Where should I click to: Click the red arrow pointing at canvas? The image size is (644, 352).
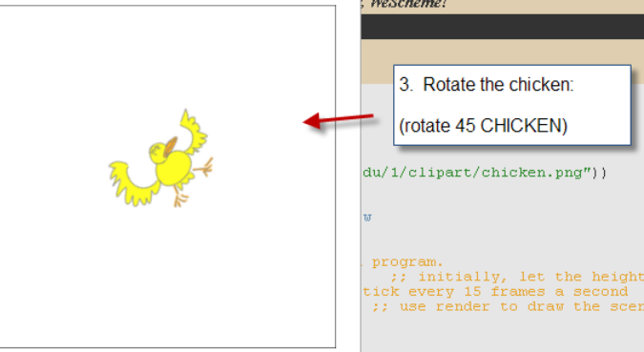pyautogui.click(x=339, y=120)
